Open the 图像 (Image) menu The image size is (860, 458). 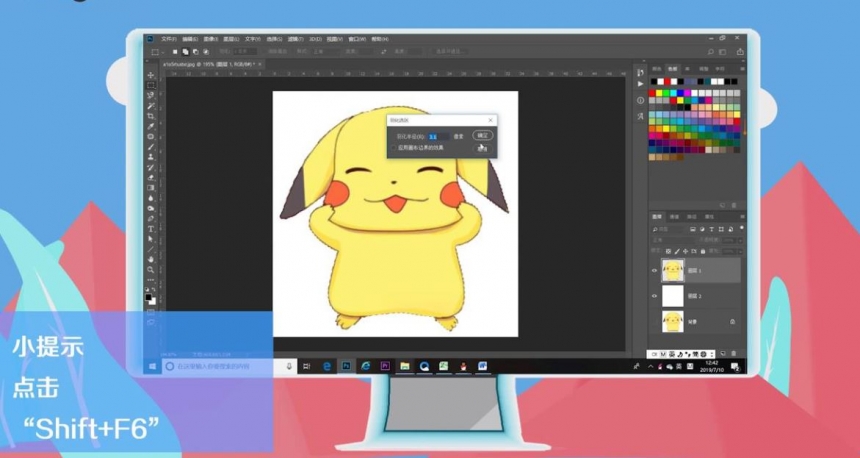point(211,39)
